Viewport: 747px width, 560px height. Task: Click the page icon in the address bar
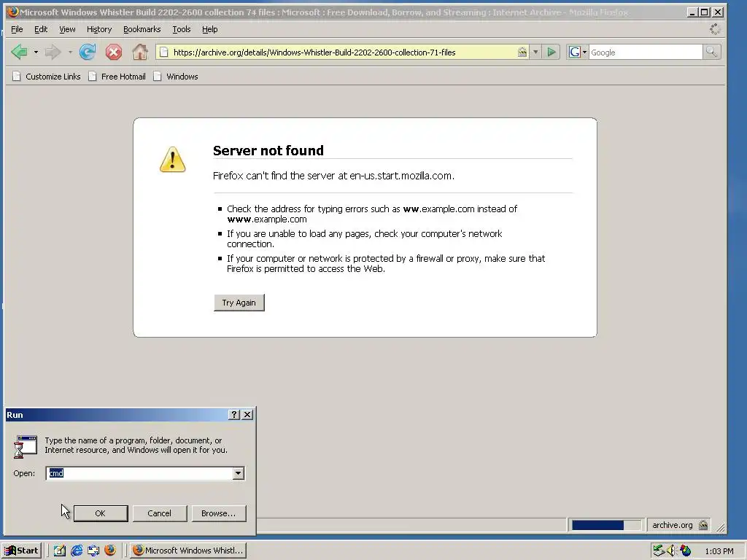[x=163, y=52]
